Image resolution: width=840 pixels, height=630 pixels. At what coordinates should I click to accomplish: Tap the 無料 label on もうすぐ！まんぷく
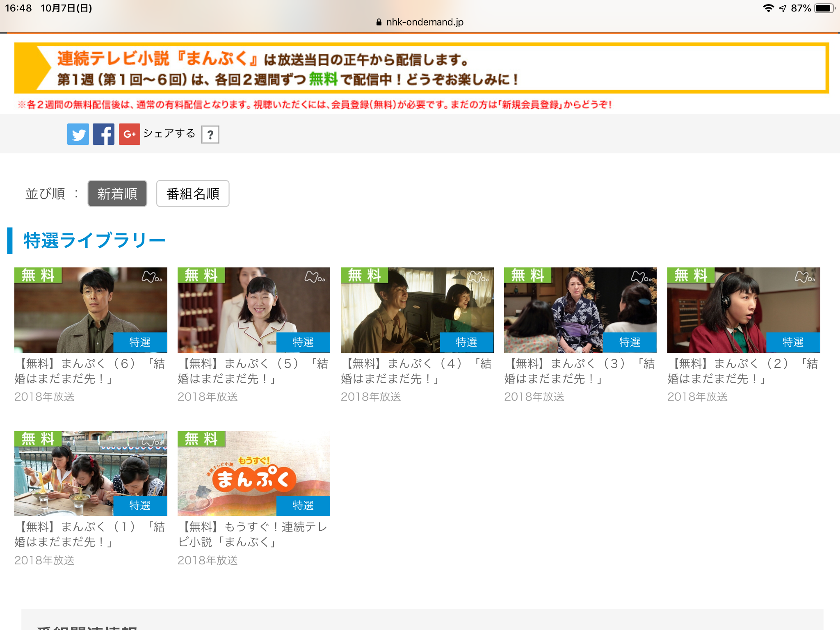[x=201, y=439]
